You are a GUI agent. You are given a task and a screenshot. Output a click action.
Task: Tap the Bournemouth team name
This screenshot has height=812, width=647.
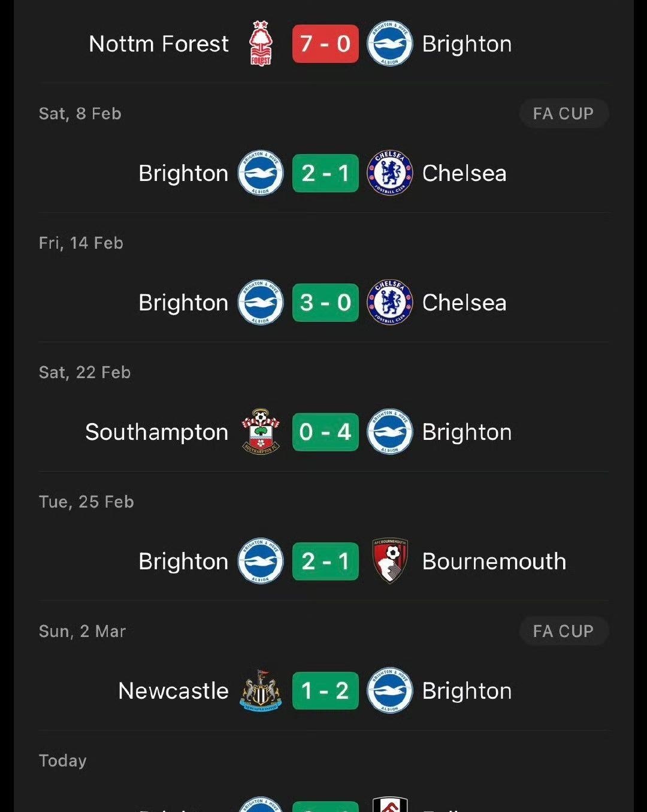point(494,562)
